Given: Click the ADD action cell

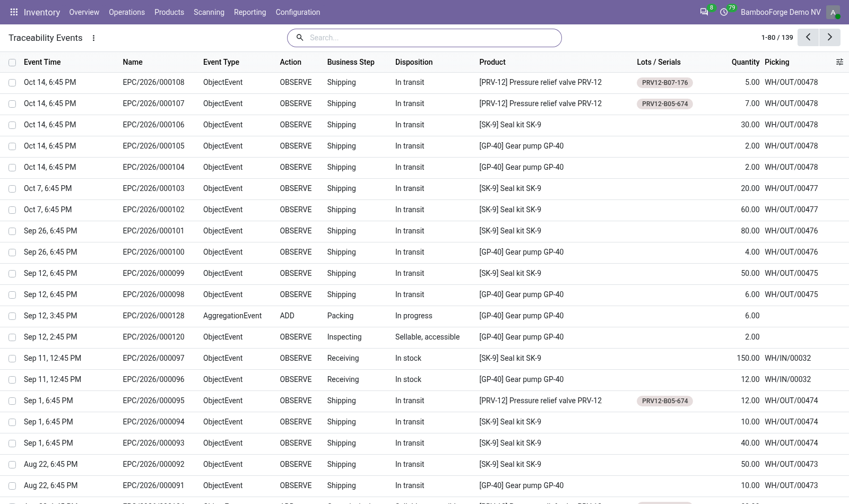Looking at the screenshot, I should pyautogui.click(x=287, y=316).
